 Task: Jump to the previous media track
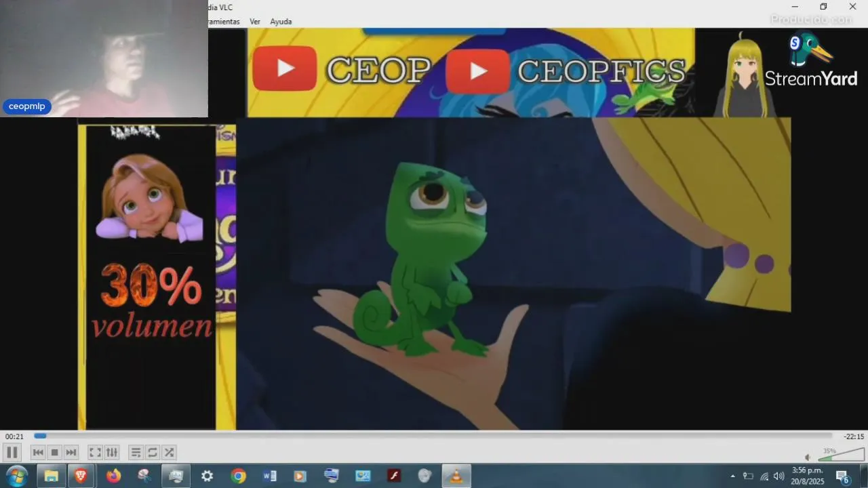click(x=38, y=452)
